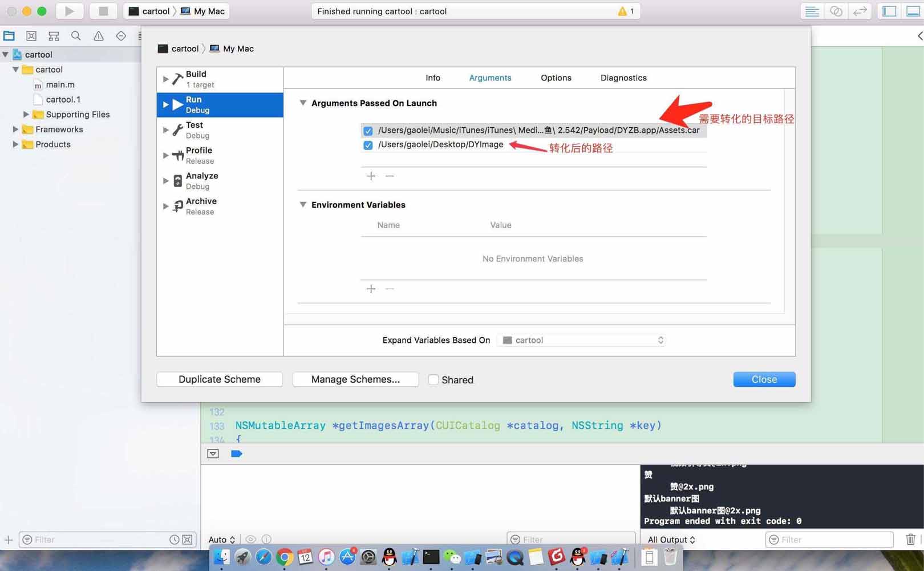
Task: Remove launch argument with minus
Action: (390, 176)
